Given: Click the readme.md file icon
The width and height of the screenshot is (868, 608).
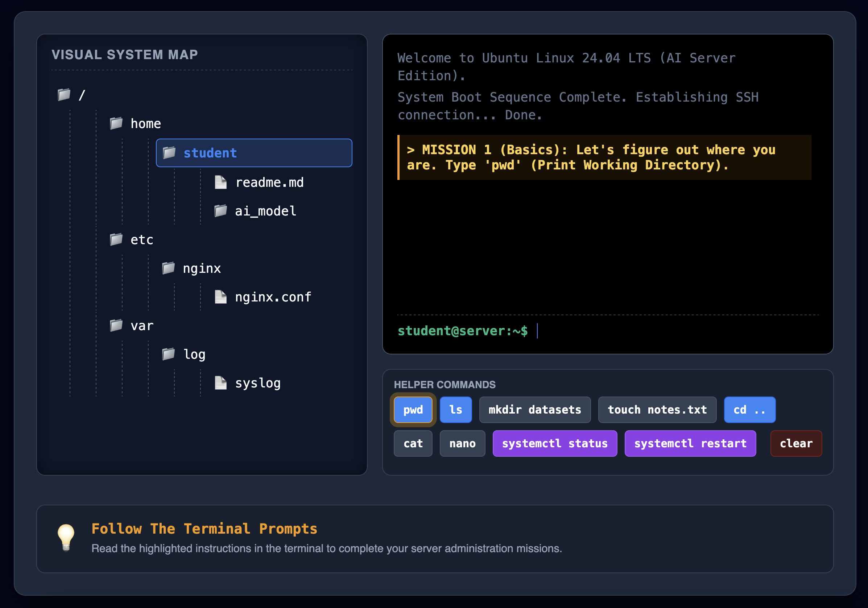Looking at the screenshot, I should tap(221, 182).
